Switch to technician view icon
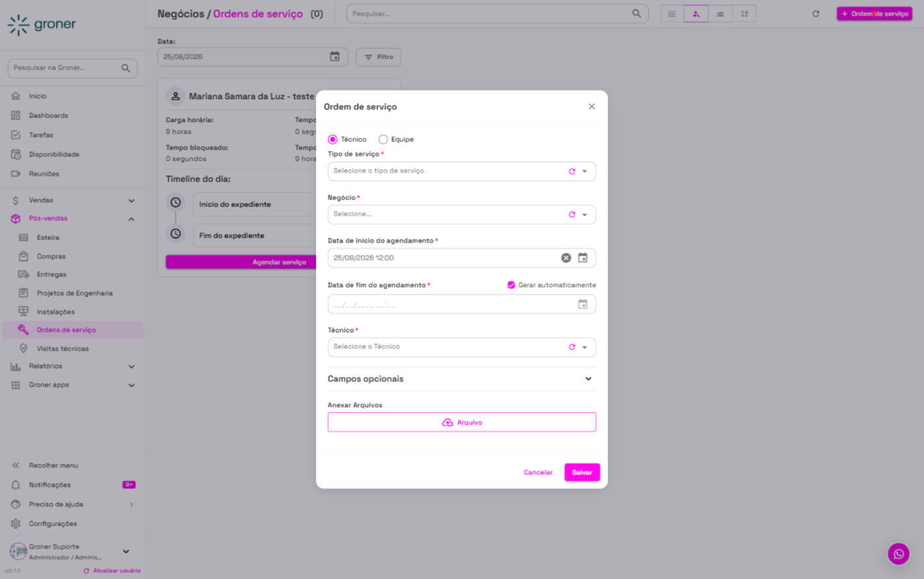The height and width of the screenshot is (579, 924). tap(696, 14)
